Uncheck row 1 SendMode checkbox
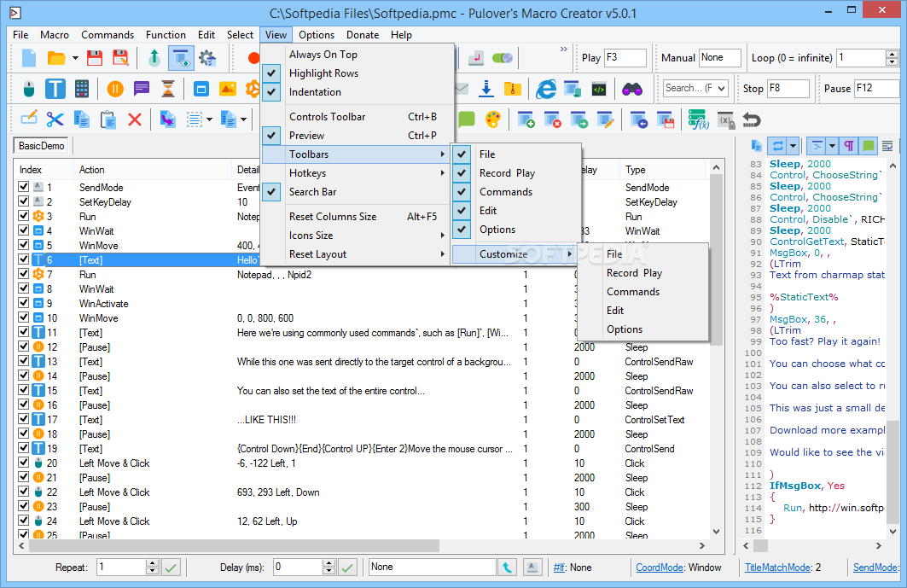Viewport: 907px width, 588px height. pos(23,187)
